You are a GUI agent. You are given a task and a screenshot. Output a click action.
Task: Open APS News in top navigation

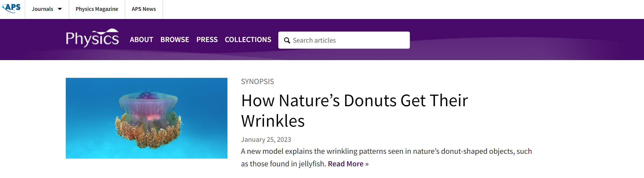(x=144, y=9)
